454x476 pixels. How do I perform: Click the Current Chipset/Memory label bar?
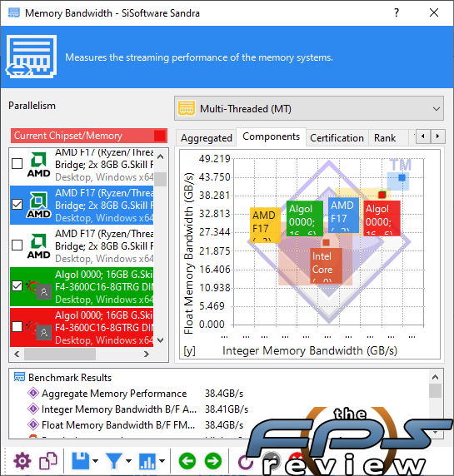pos(89,136)
